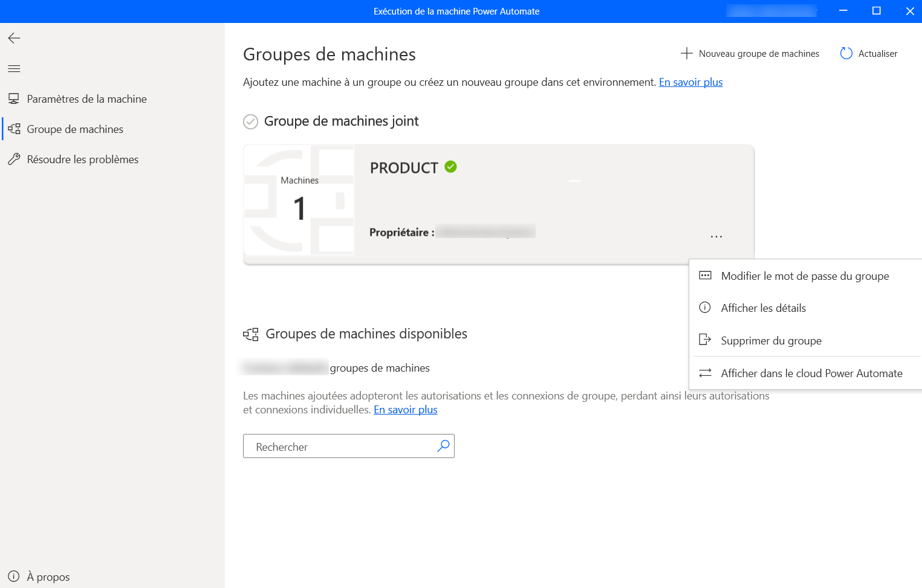Click the À propos info item
The image size is (922, 588).
(39, 577)
